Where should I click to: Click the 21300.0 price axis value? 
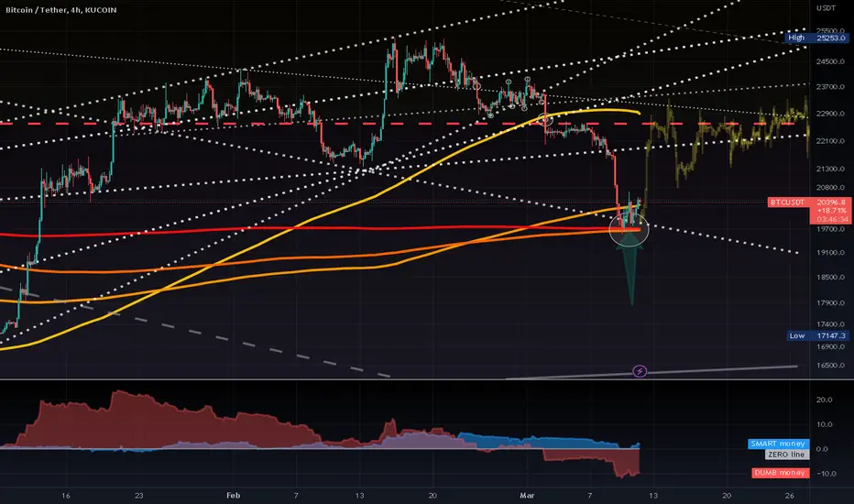click(830, 169)
